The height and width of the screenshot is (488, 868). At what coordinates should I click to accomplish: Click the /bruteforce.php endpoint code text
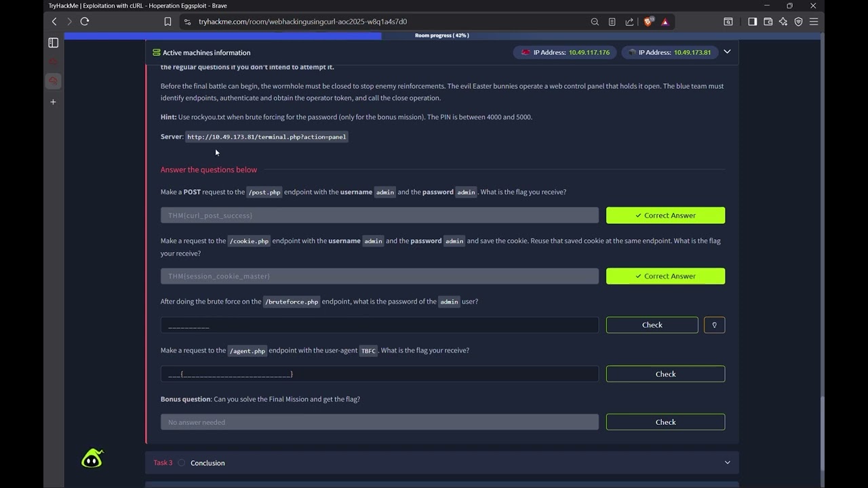click(x=292, y=302)
